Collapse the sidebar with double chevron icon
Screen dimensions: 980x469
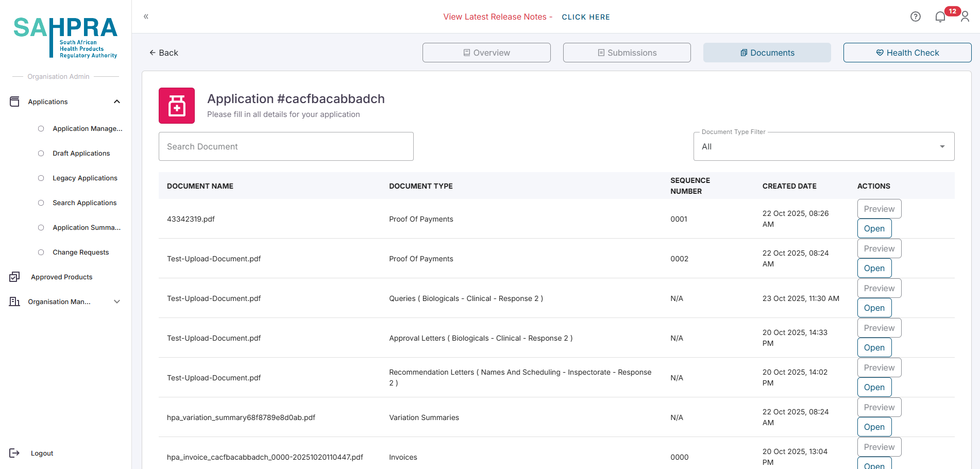pos(146,16)
